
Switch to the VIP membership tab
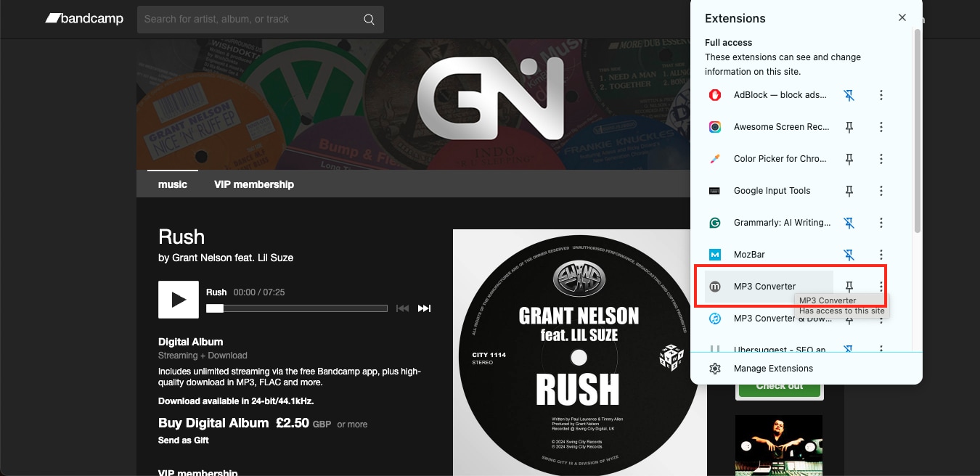pyautogui.click(x=254, y=184)
